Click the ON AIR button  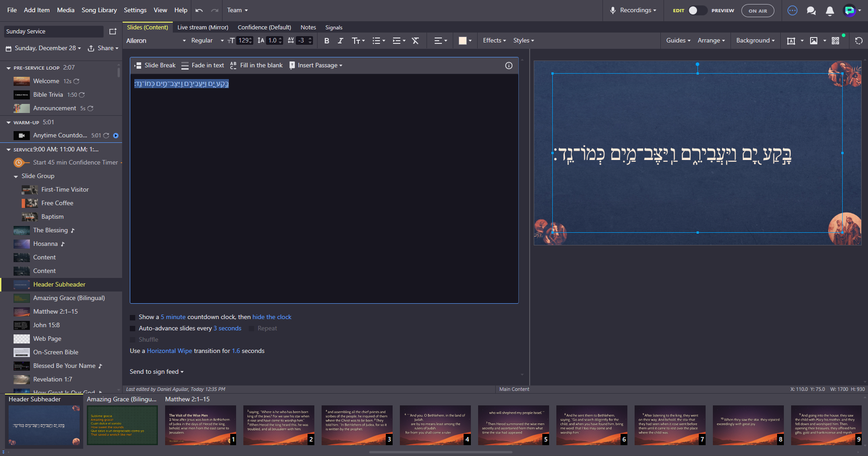758,10
